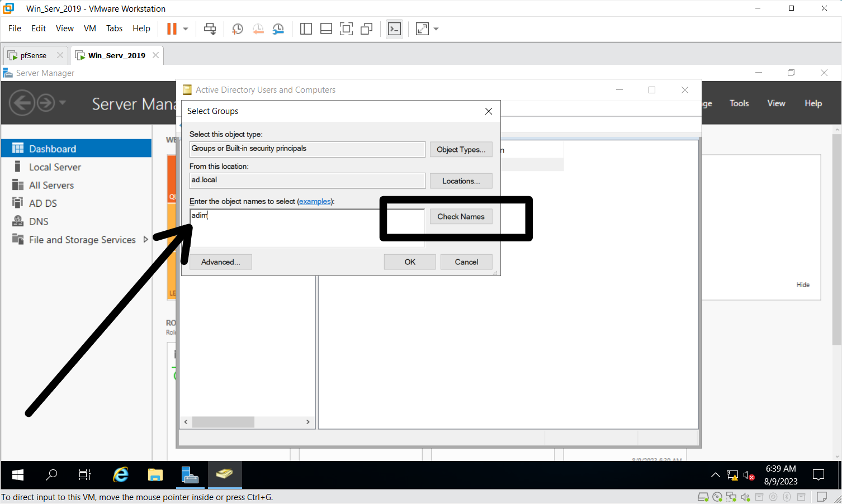Cancel the Select Groups dialog
The width and height of the screenshot is (842, 504).
pyautogui.click(x=466, y=262)
